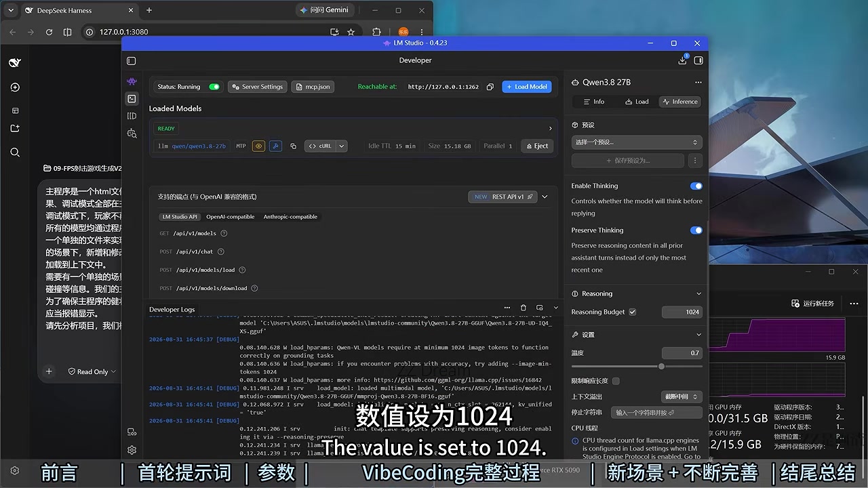Select the LM Studio API tab

click(x=180, y=217)
